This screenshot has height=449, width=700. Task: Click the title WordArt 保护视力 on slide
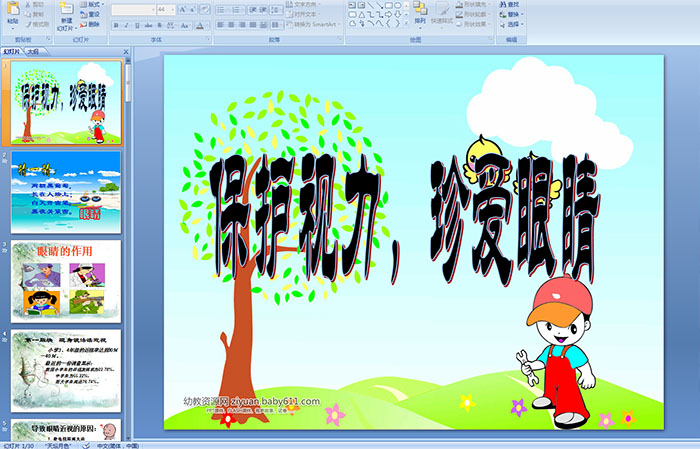click(x=296, y=217)
